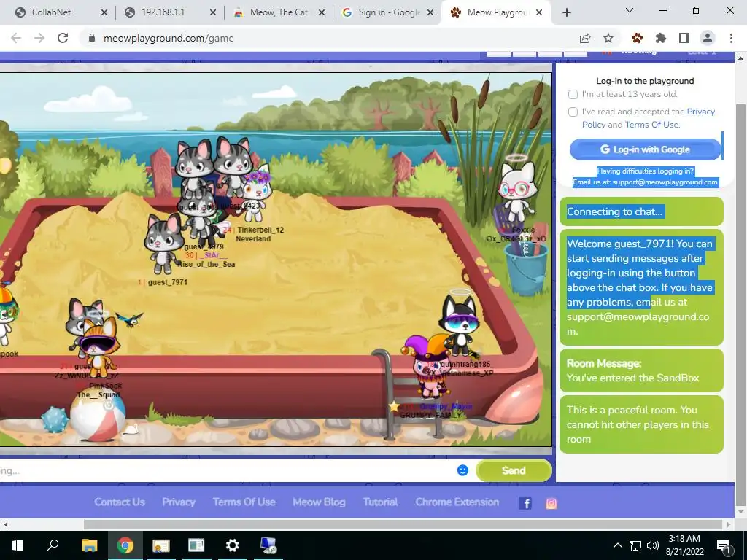The width and height of the screenshot is (747, 560).
Task: Open the Privacy Policy link in login panel
Action: pyautogui.click(x=649, y=118)
